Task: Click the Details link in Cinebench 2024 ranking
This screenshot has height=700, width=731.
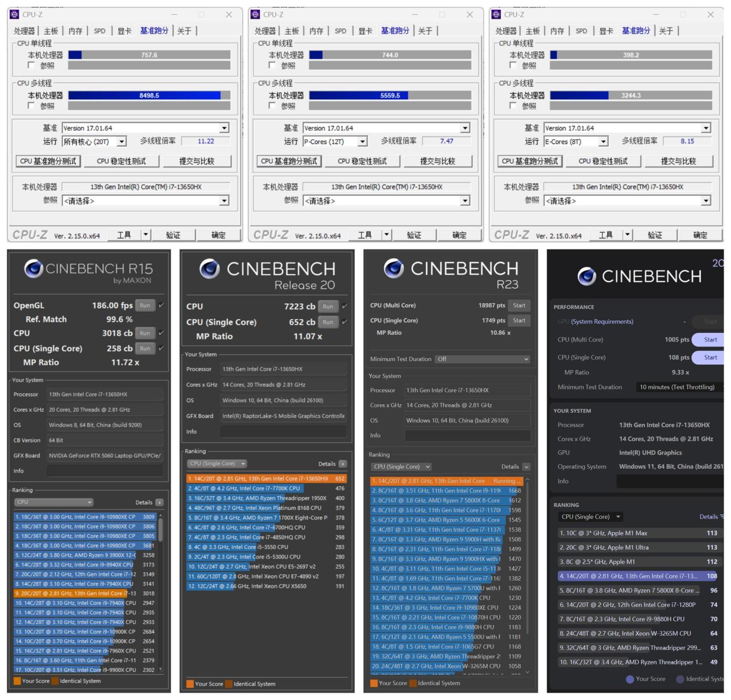Action: point(708,517)
